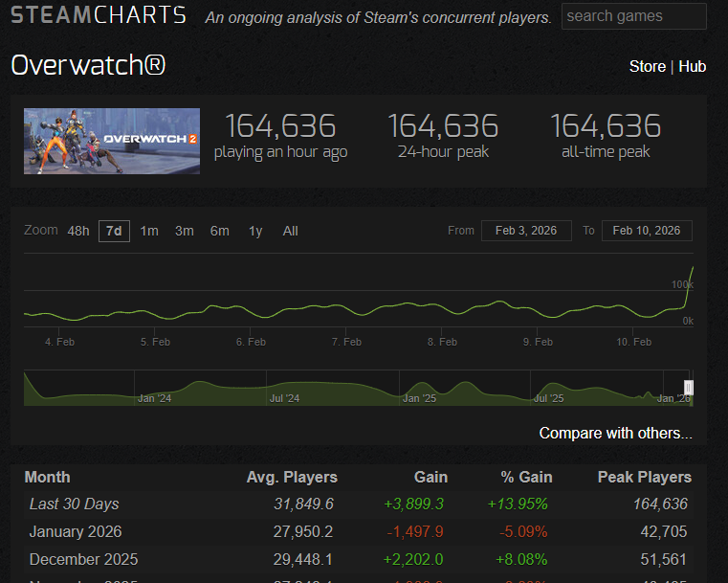Screen dimensions: 728x583
Task: Click the -1,497.9 gain value
Action: coord(415,532)
